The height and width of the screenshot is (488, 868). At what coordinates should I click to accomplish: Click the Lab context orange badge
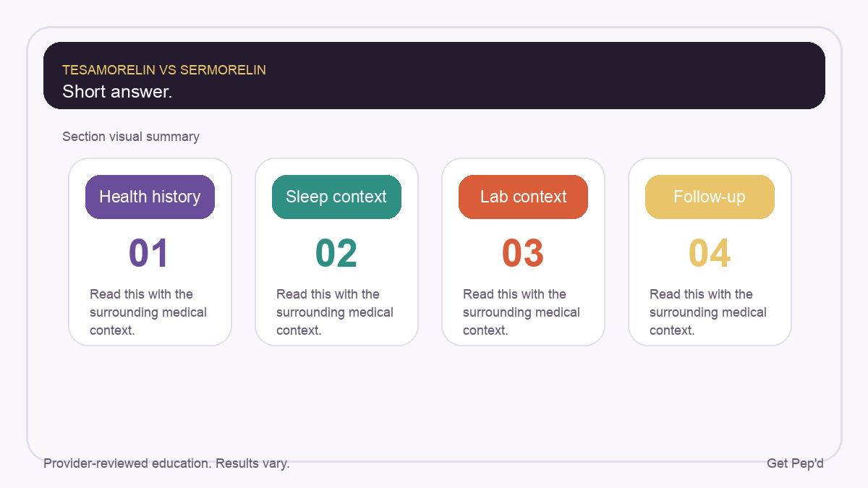[x=523, y=197]
